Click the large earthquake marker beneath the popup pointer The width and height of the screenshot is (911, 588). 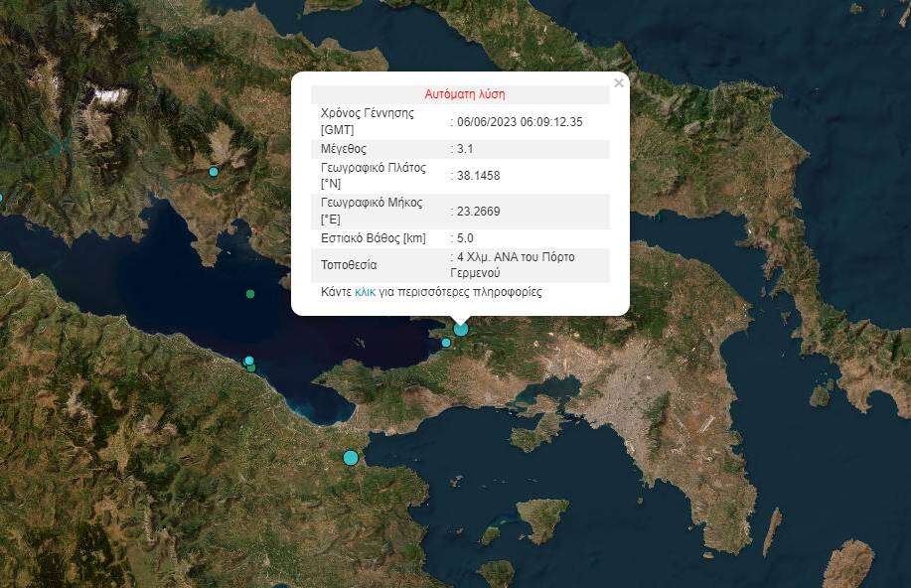(x=460, y=329)
